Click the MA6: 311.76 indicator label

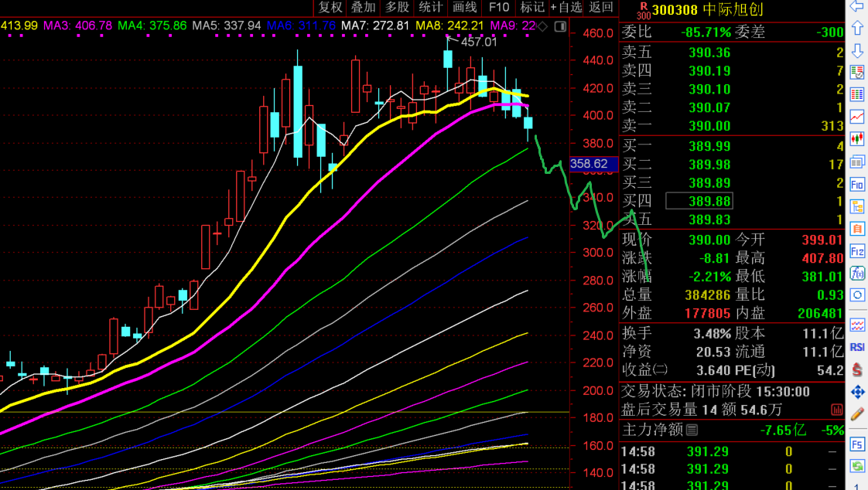point(301,26)
